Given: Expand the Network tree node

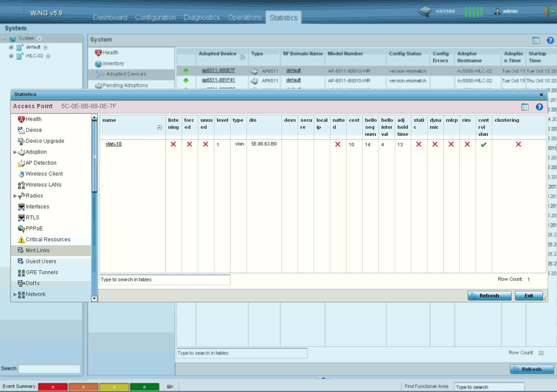Looking at the screenshot, I should point(15,294).
